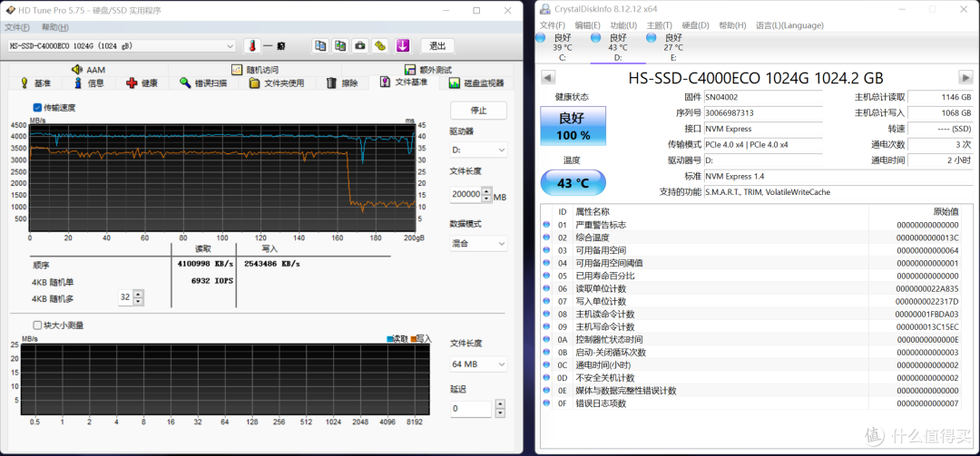
Task: Switch to the AAM tab
Action: [87, 69]
